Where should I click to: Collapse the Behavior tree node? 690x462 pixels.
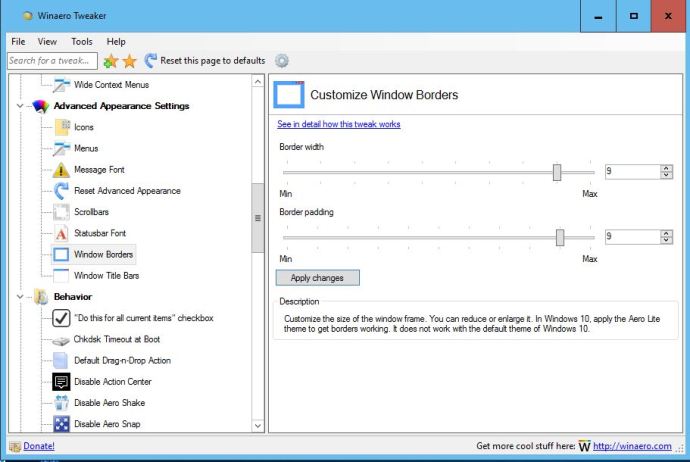tap(20, 297)
